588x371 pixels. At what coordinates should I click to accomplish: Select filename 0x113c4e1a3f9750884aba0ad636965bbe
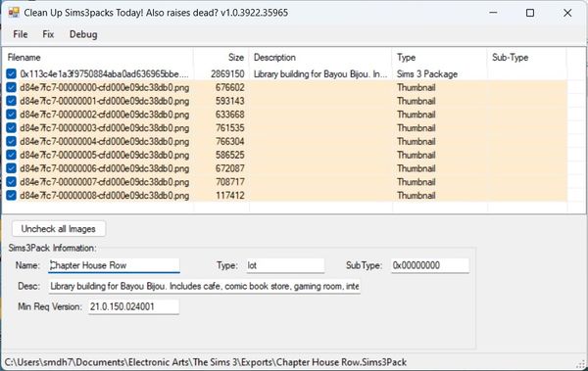click(x=105, y=73)
